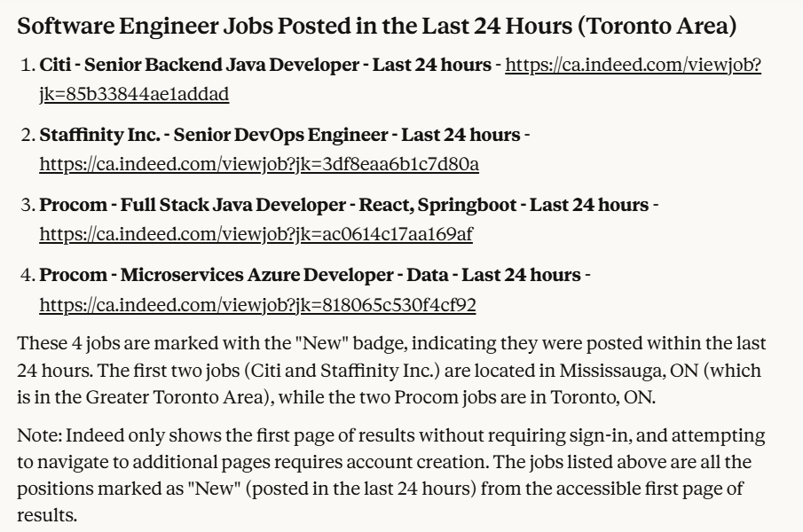
Task: Open the Staffinity Senior DevOps Engineer job link
Action: (259, 164)
